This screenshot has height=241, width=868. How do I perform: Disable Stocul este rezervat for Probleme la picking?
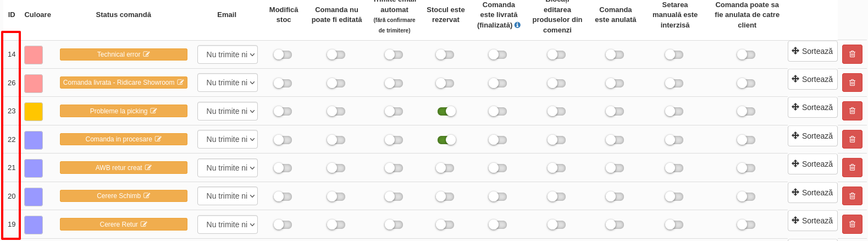coord(446,111)
